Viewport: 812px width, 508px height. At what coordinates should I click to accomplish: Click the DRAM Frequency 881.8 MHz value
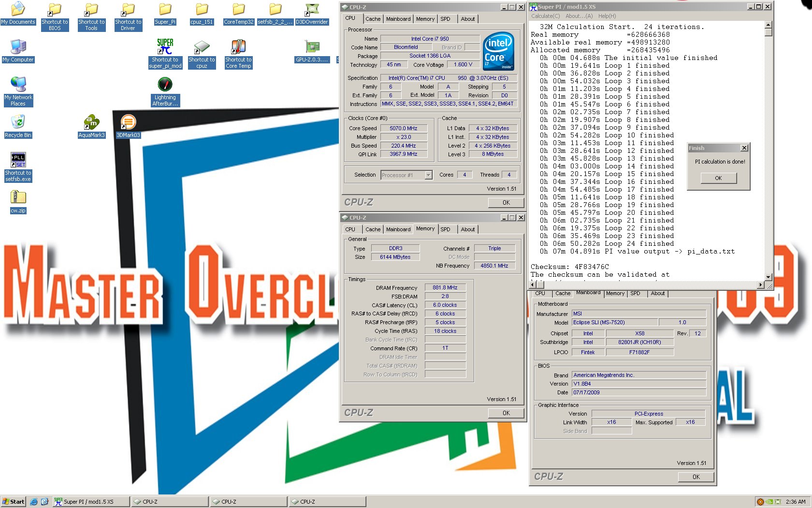click(x=445, y=287)
